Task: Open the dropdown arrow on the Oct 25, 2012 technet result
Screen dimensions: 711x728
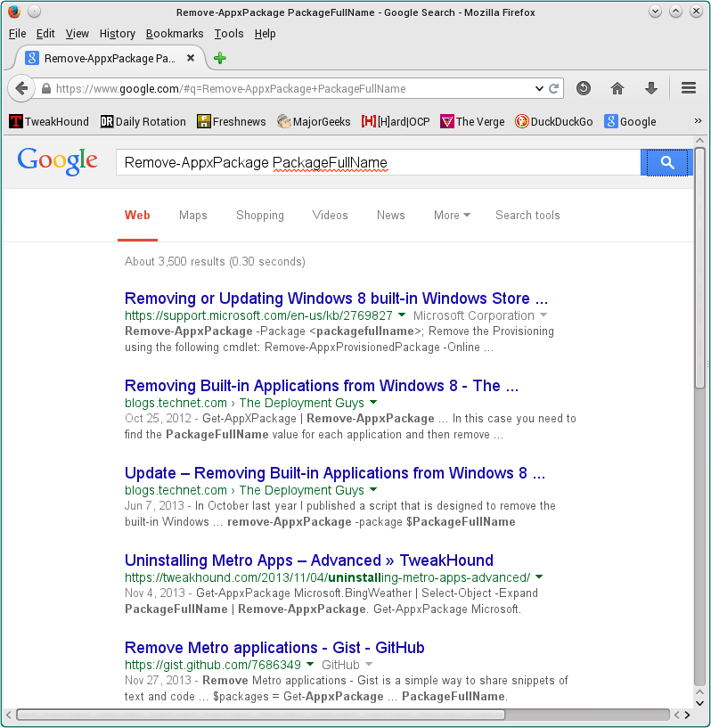Action: coord(373,402)
